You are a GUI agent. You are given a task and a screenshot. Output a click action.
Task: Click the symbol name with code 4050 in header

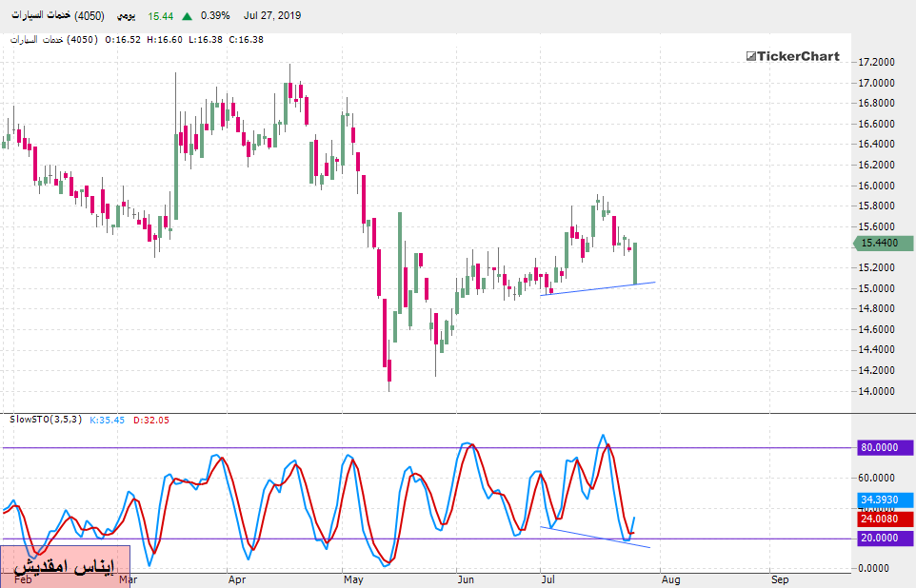[57, 17]
